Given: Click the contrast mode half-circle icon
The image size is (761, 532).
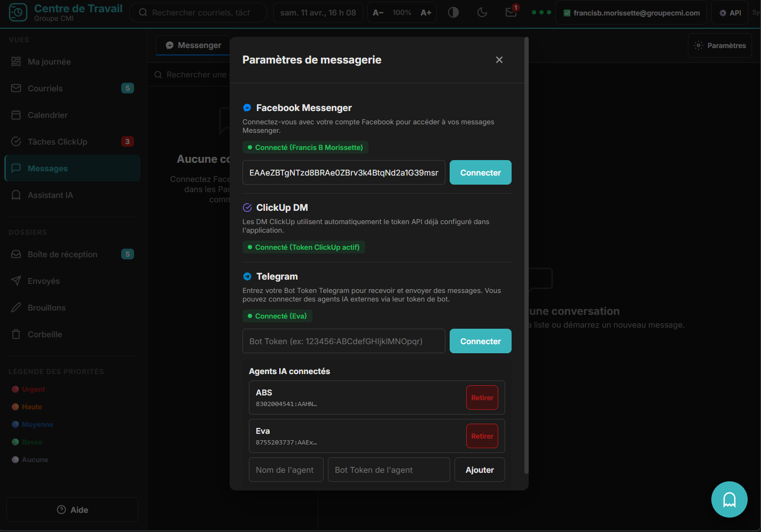Looking at the screenshot, I should (453, 12).
